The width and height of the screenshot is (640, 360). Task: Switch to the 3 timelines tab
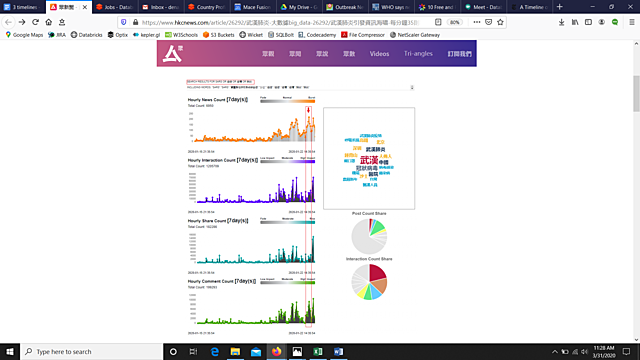point(22,7)
